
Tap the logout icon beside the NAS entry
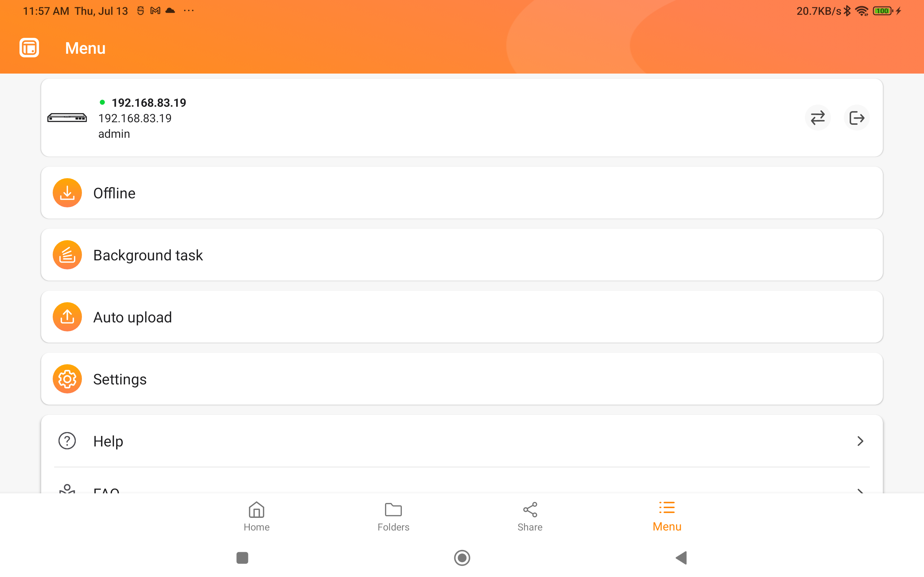(x=857, y=118)
